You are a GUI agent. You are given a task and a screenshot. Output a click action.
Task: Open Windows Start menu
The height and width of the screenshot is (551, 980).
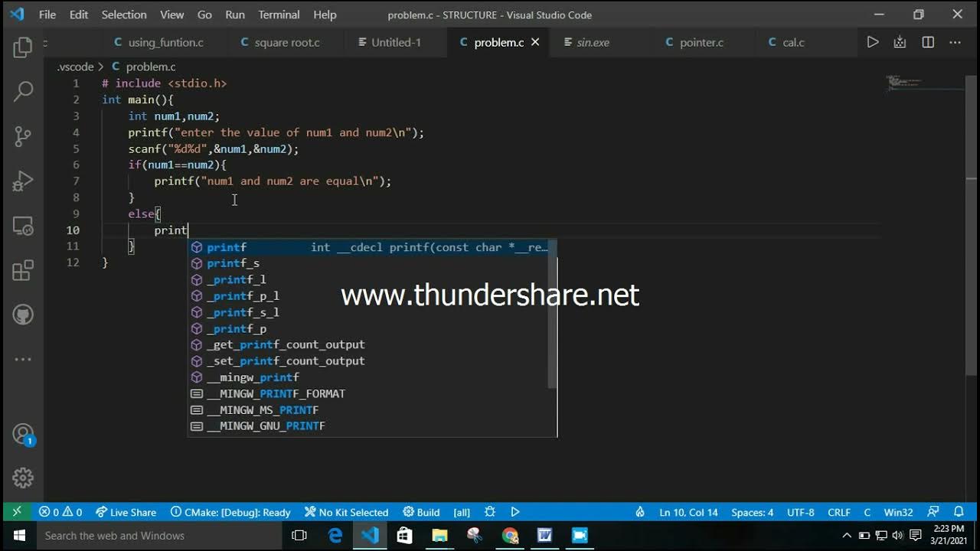18,536
